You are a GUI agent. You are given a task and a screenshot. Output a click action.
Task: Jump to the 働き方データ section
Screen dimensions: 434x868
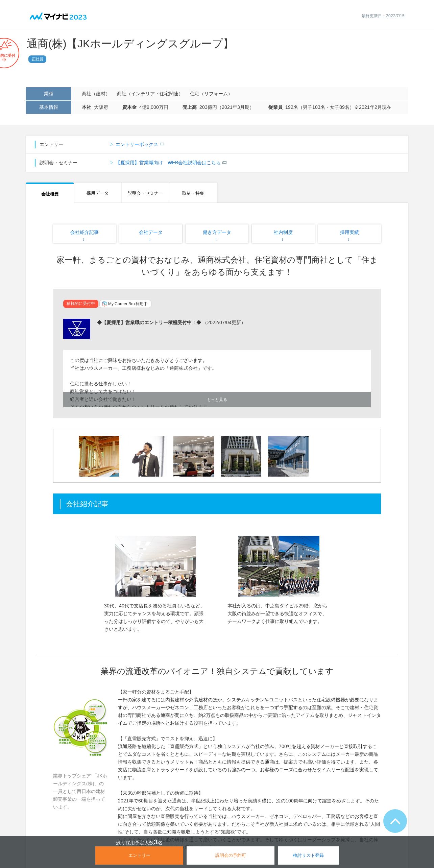coord(217,234)
